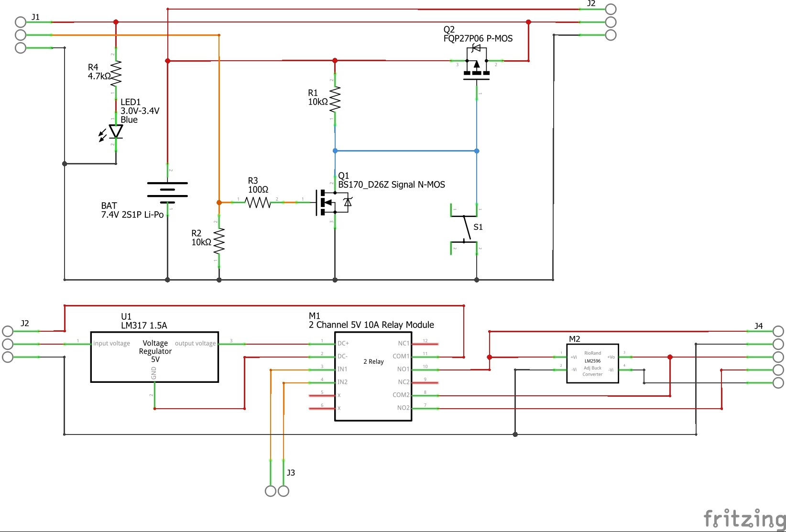Image resolution: width=786 pixels, height=532 pixels.
Task: Select the J4 connector label
Action: click(758, 326)
